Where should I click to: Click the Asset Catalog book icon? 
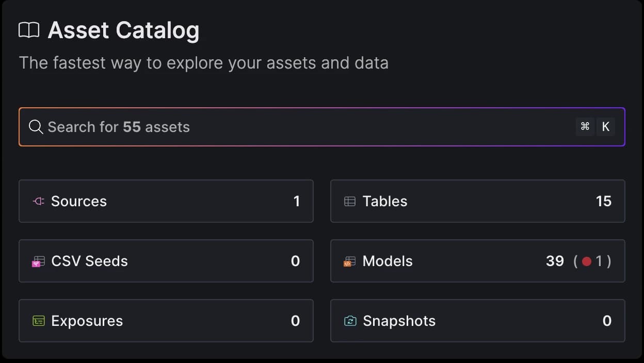(29, 31)
